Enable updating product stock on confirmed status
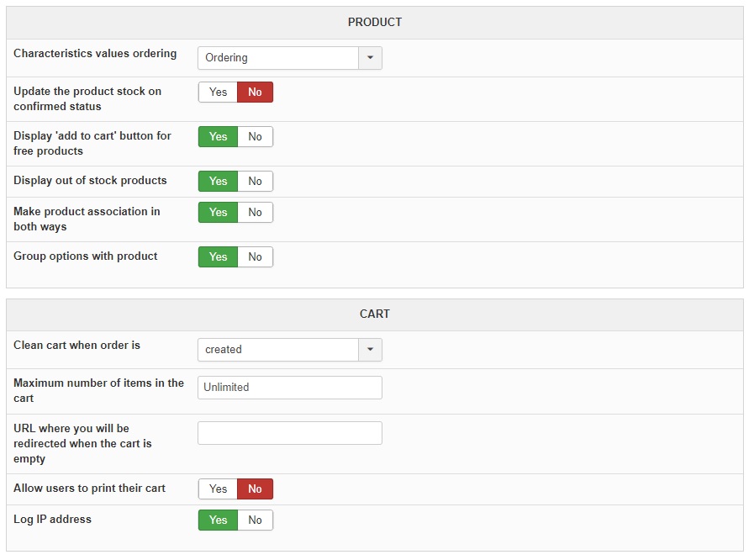This screenshot has width=754, height=560. (x=218, y=92)
